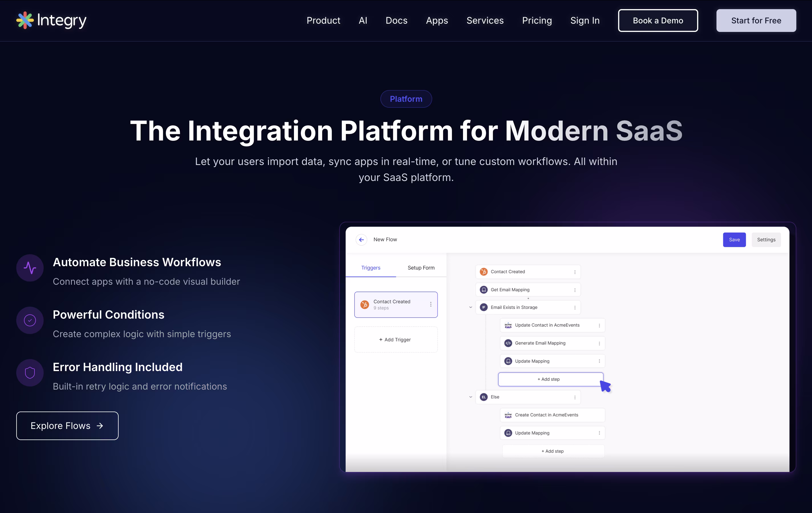Click storage icon on Get Email Mapping
The image size is (812, 513).
point(484,290)
